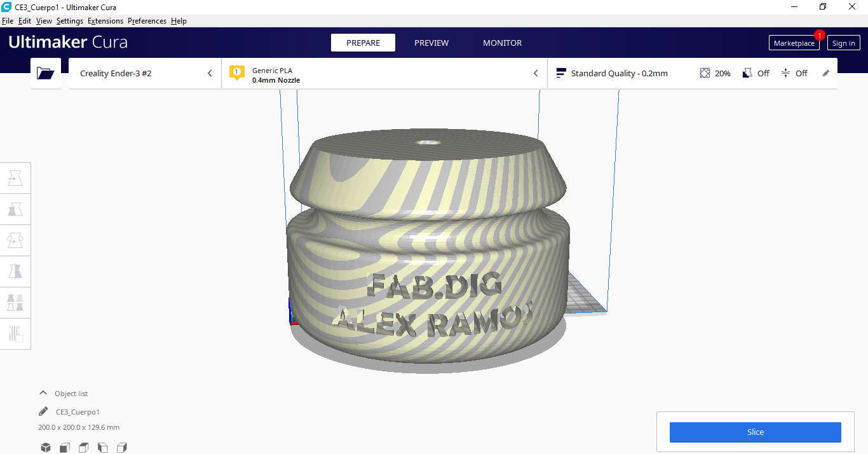868x454 pixels.
Task: Open the File menu
Action: tap(8, 21)
